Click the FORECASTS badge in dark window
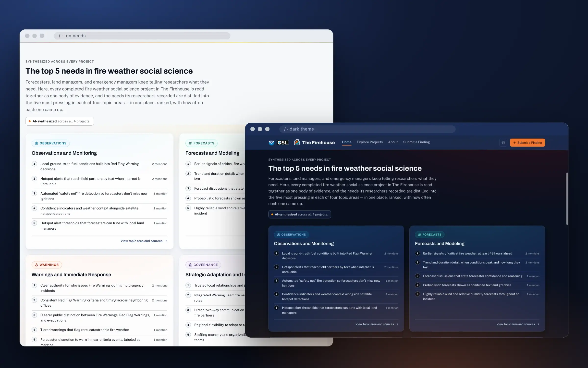 (429, 235)
